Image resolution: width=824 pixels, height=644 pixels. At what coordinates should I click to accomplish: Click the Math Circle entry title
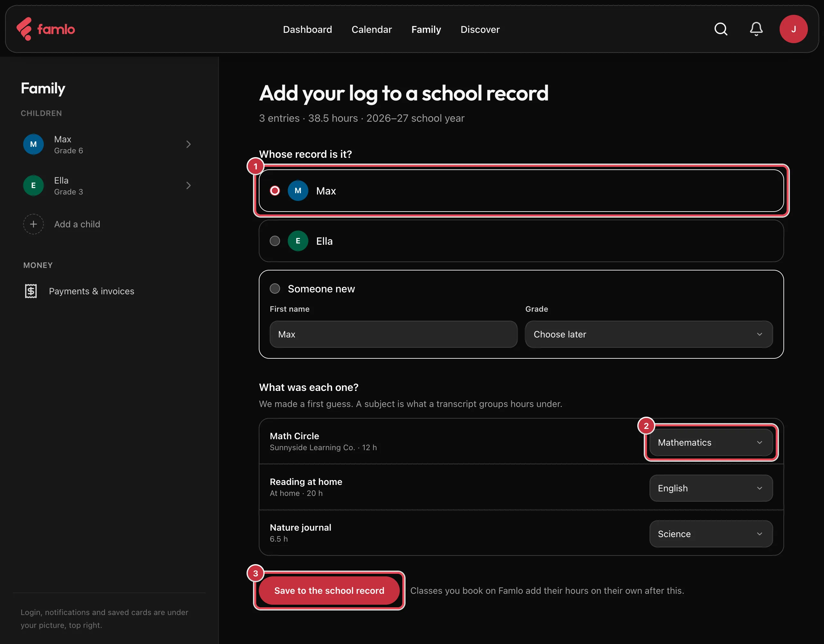(x=294, y=436)
